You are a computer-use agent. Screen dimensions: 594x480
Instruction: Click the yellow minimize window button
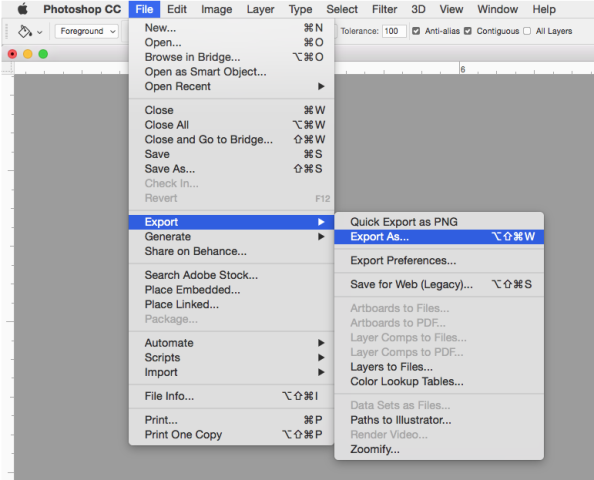[x=28, y=54]
